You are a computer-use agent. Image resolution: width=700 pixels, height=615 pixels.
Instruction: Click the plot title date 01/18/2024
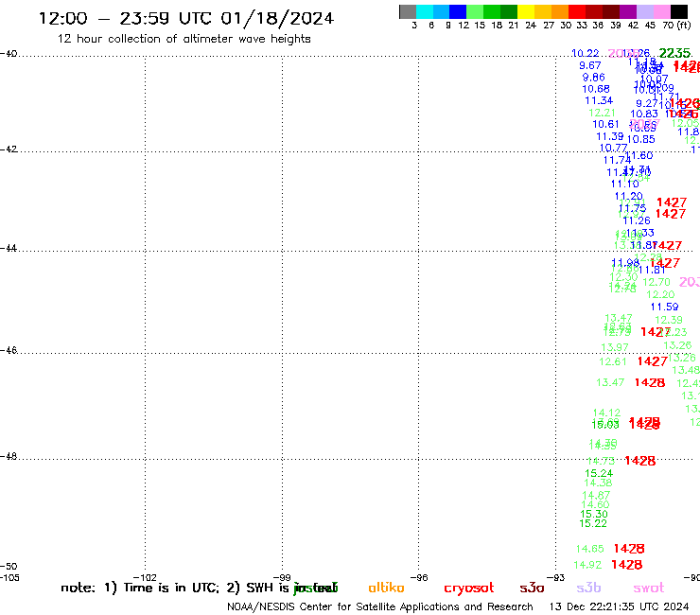(277, 19)
